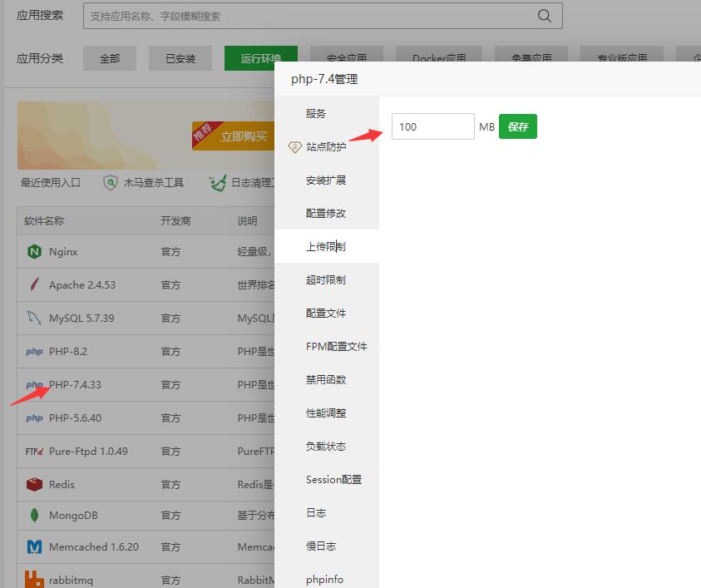Click the 开发商 column header
Image resolution: width=701 pixels, height=588 pixels.
(x=175, y=221)
